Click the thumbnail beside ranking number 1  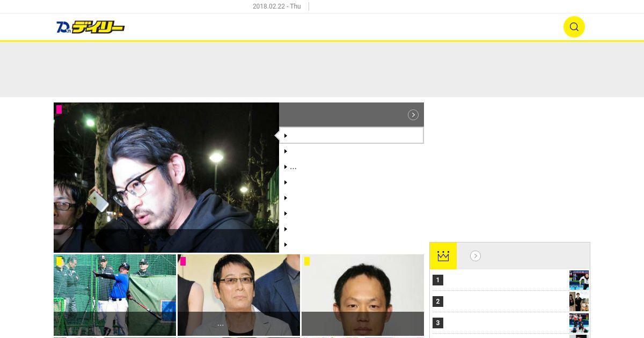(x=579, y=280)
